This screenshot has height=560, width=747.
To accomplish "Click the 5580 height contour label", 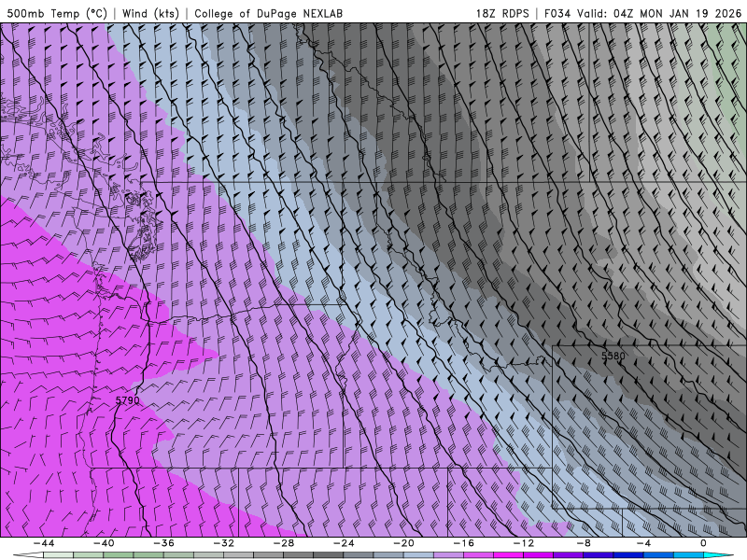I will coord(613,356).
